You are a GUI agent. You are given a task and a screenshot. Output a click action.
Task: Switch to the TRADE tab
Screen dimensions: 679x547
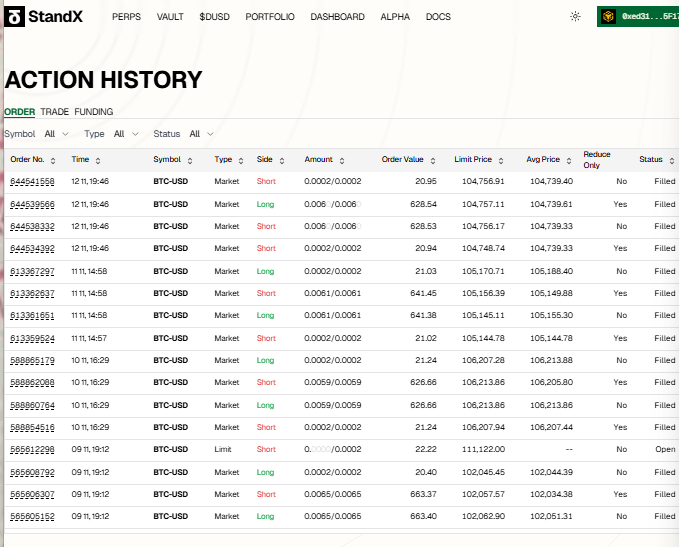[55, 112]
